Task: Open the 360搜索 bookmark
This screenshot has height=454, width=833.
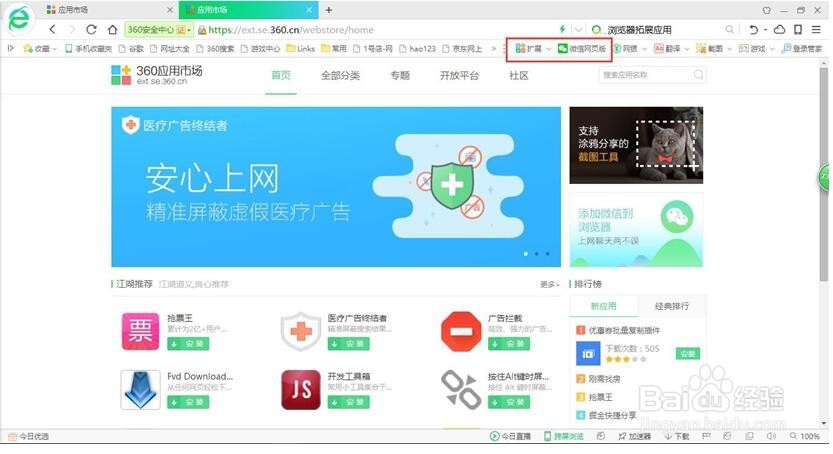Action: pyautogui.click(x=215, y=48)
